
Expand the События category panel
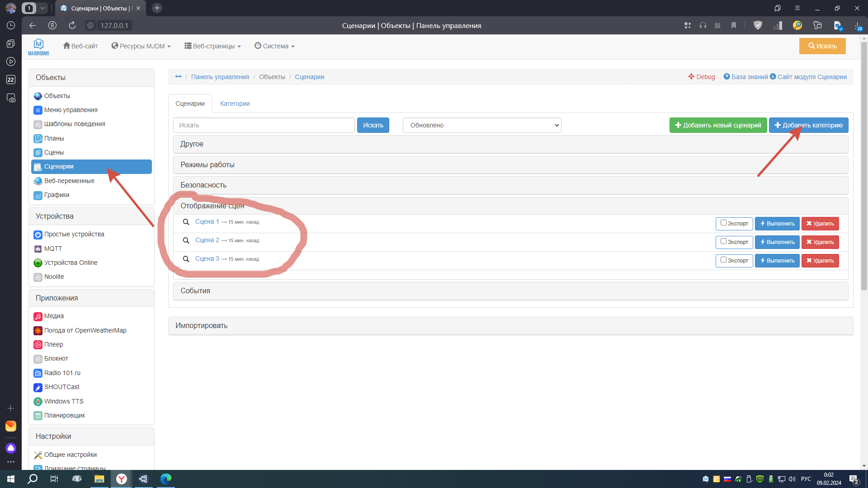click(195, 291)
